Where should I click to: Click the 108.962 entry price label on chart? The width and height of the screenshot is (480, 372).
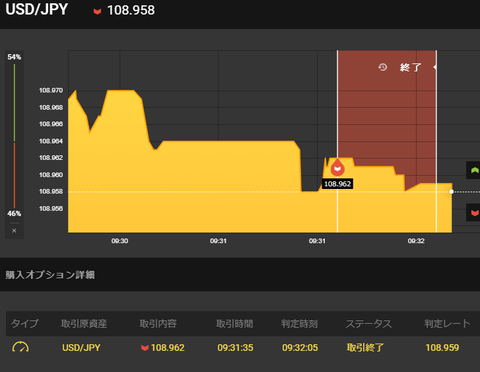click(337, 184)
